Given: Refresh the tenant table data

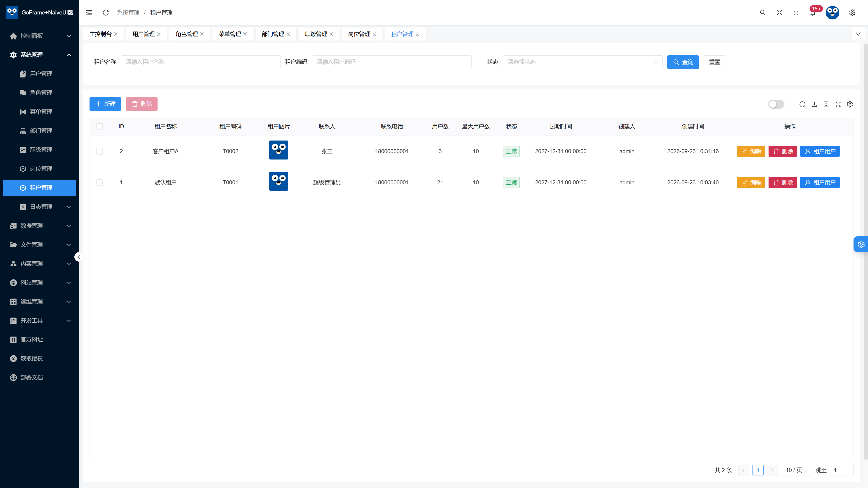Looking at the screenshot, I should tap(802, 104).
